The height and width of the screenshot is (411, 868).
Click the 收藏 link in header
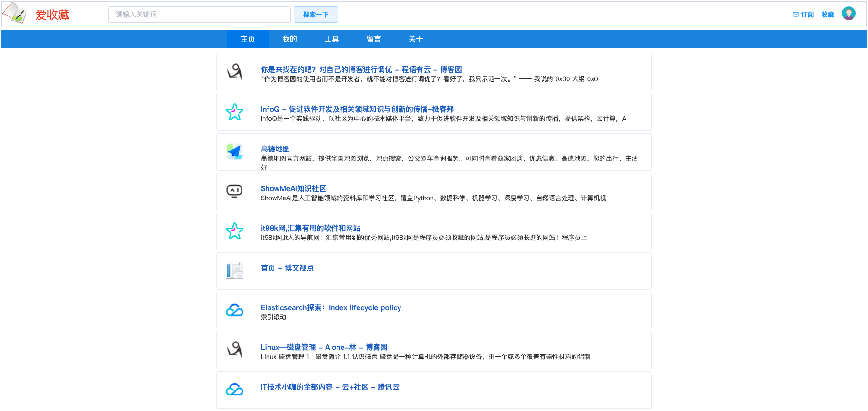[x=828, y=15]
